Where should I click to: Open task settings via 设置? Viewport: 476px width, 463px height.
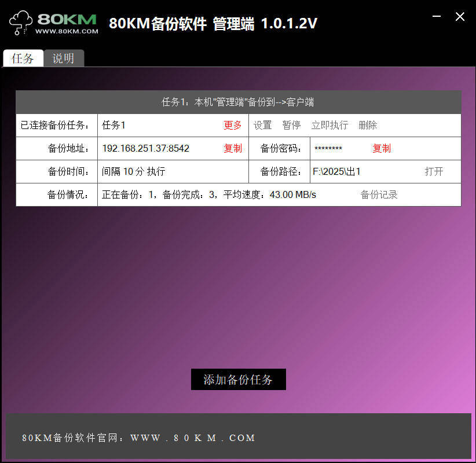(x=262, y=125)
